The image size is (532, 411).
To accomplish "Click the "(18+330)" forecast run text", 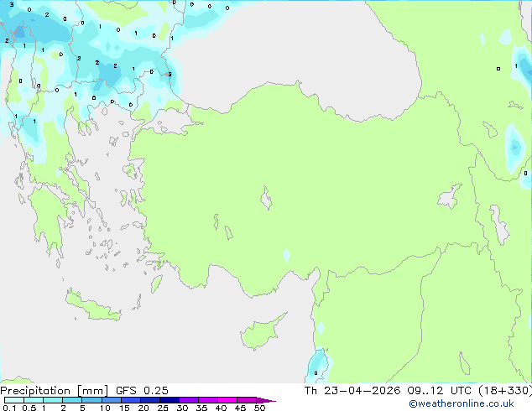I will (x=505, y=391).
